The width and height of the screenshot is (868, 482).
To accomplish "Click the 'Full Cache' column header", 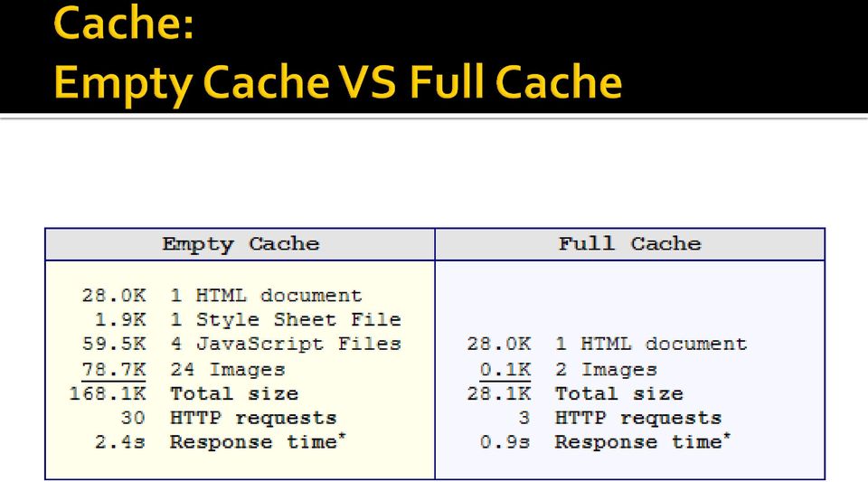I will [x=630, y=244].
